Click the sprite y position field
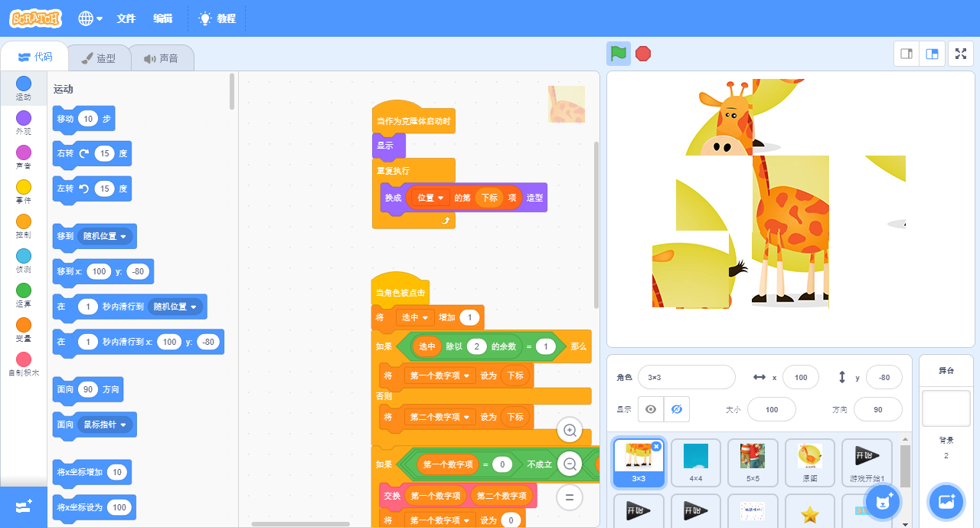Screen dimensions: 980x528 884,377
